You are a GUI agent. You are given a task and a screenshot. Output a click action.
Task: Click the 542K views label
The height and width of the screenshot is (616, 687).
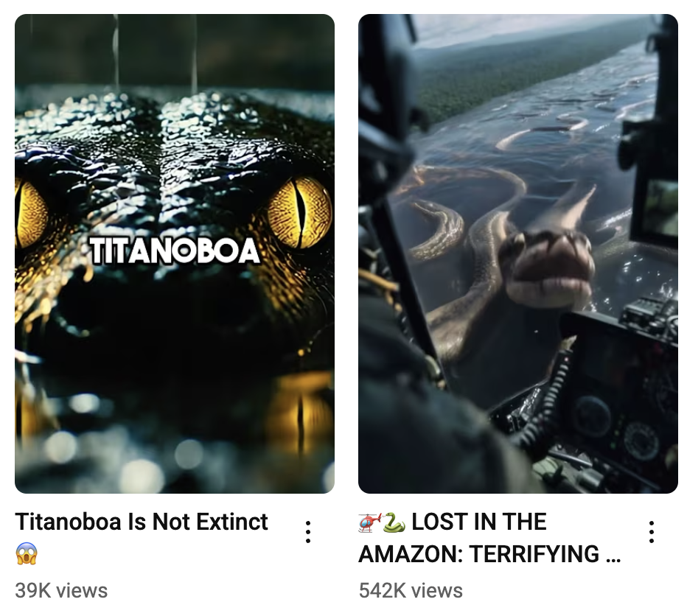click(x=411, y=591)
